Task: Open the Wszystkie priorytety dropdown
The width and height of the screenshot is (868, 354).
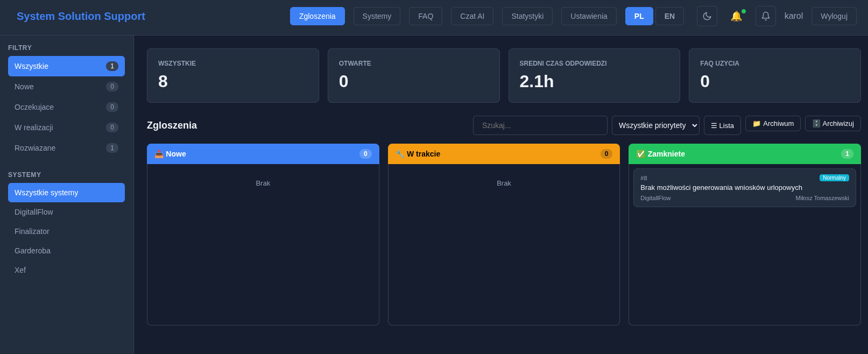Action: [x=655, y=125]
